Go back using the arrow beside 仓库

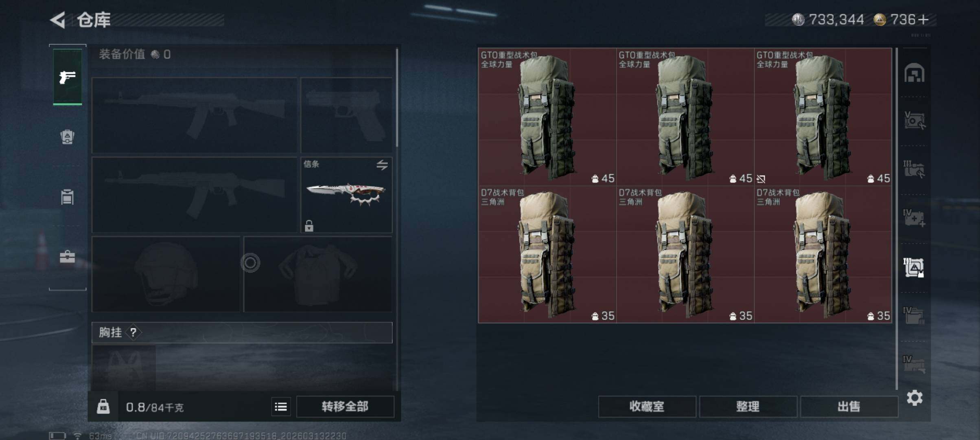58,20
